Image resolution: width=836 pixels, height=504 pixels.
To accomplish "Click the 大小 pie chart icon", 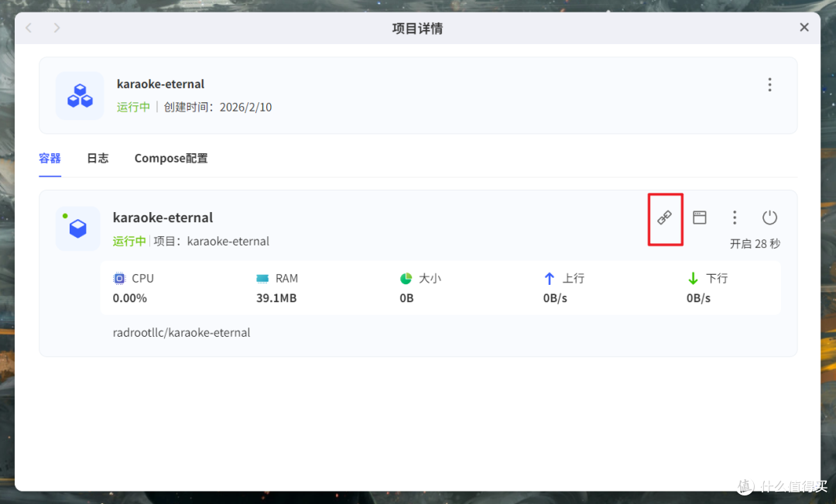I will 406,279.
